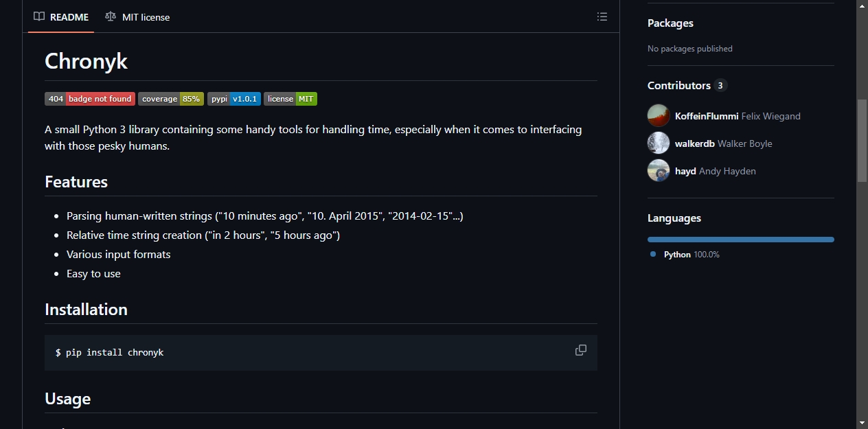Open the Contributors section heading link

pos(687,85)
